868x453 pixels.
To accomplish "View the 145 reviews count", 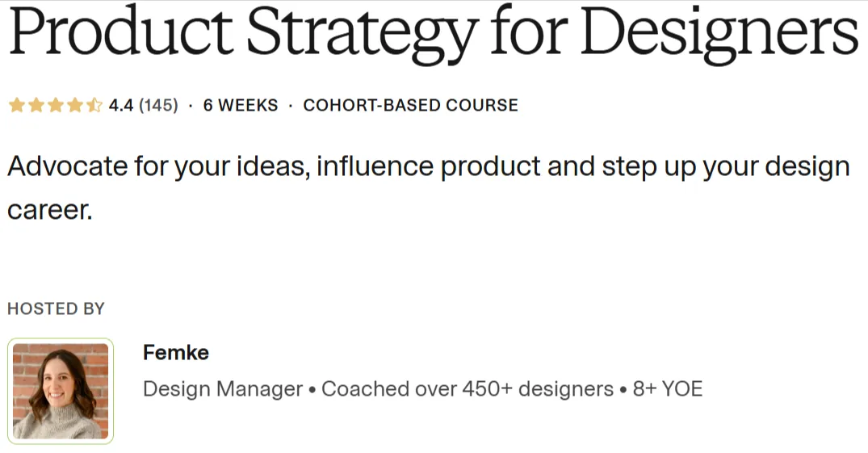I will click(x=158, y=105).
